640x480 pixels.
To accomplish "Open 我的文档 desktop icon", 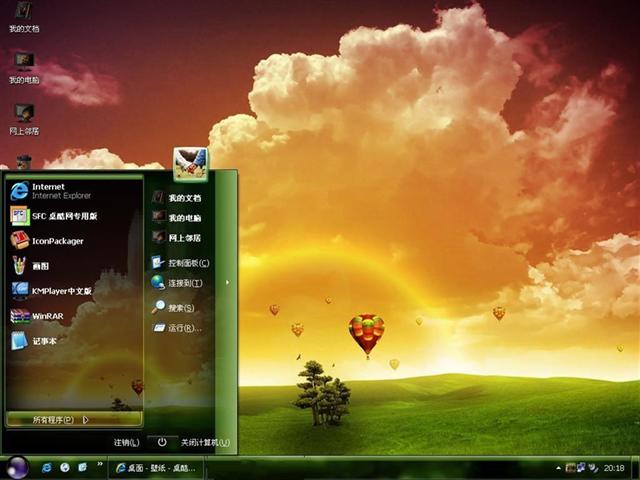I will pyautogui.click(x=24, y=17).
